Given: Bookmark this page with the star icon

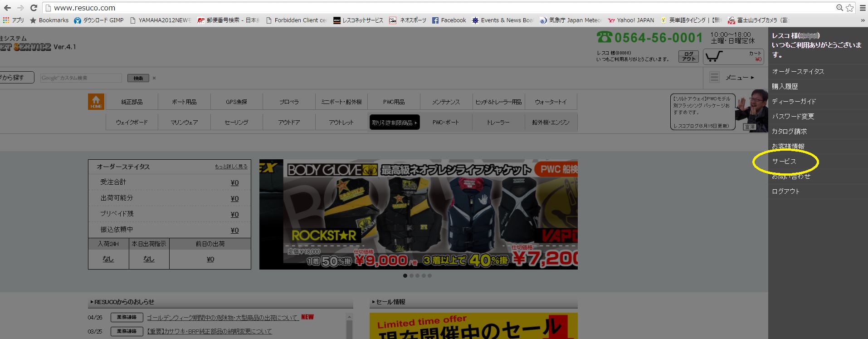Looking at the screenshot, I should (x=849, y=8).
